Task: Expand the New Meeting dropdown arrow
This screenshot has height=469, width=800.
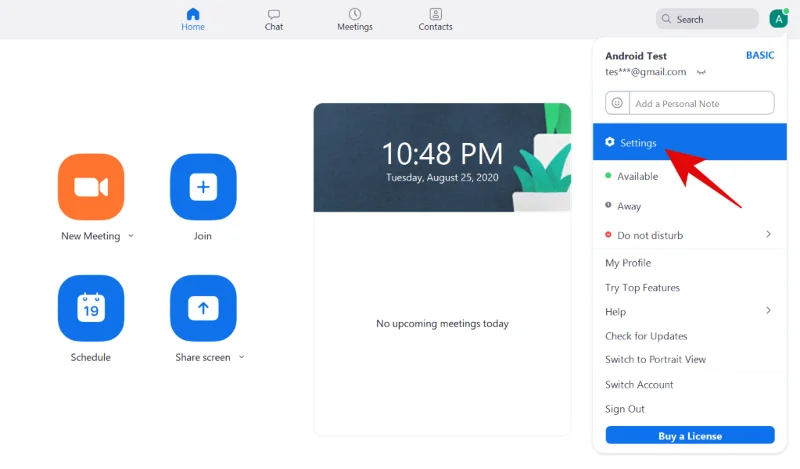Action: (x=131, y=237)
